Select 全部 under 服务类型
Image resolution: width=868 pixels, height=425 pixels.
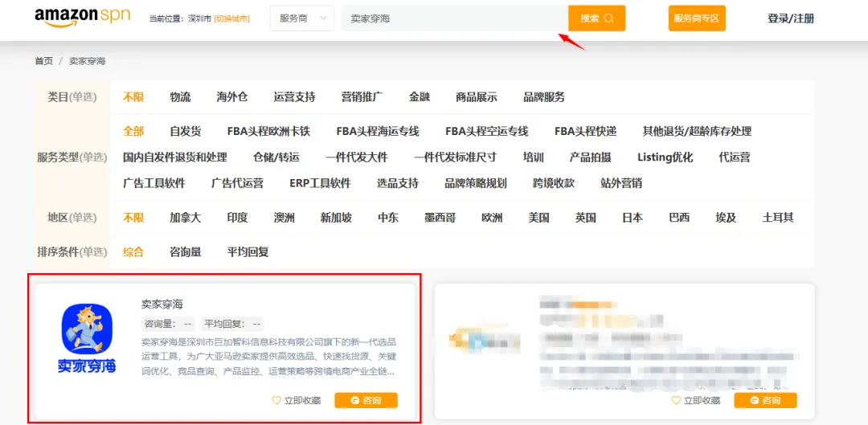[133, 132]
